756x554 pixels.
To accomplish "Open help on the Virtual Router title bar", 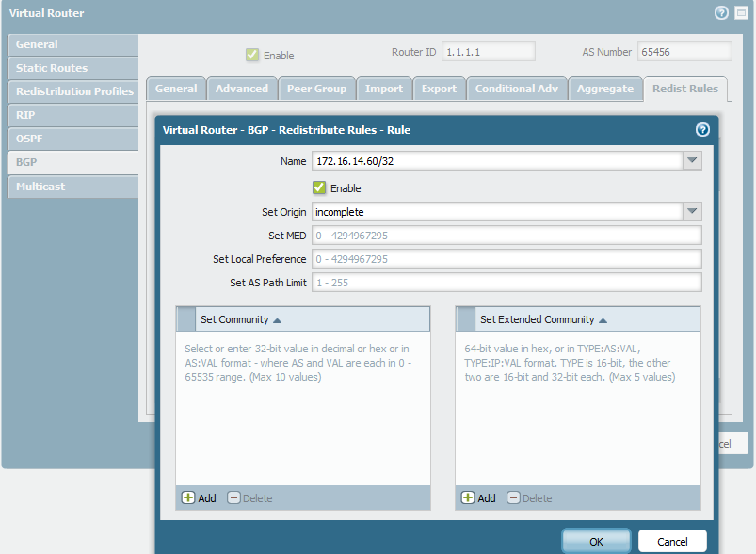I will click(721, 13).
